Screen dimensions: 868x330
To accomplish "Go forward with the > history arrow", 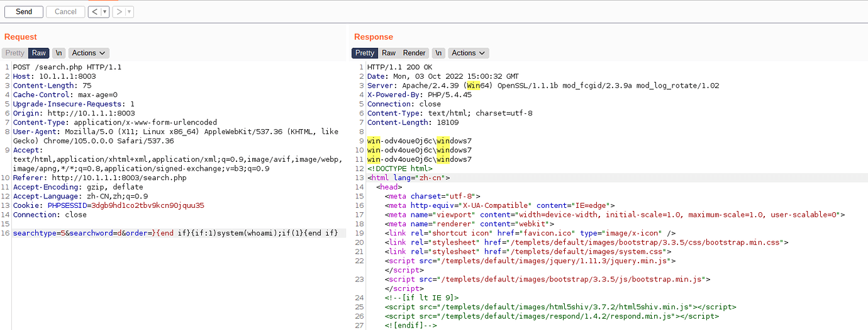I will pyautogui.click(x=118, y=11).
